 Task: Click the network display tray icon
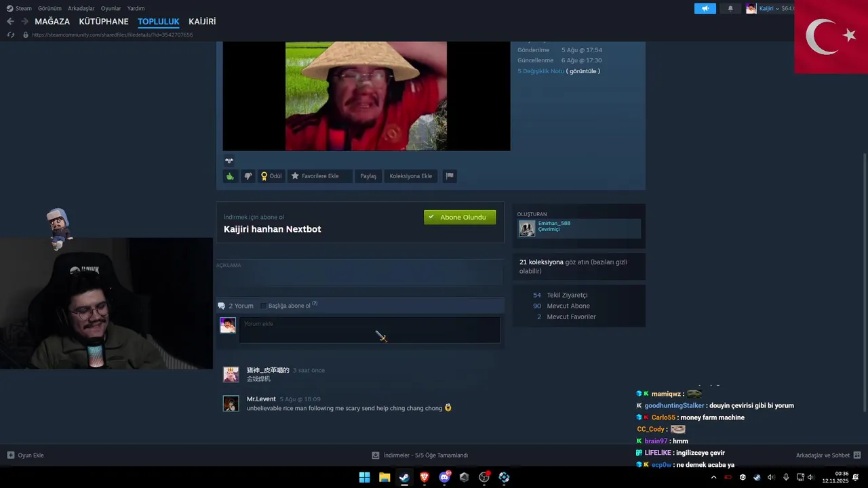point(800,477)
